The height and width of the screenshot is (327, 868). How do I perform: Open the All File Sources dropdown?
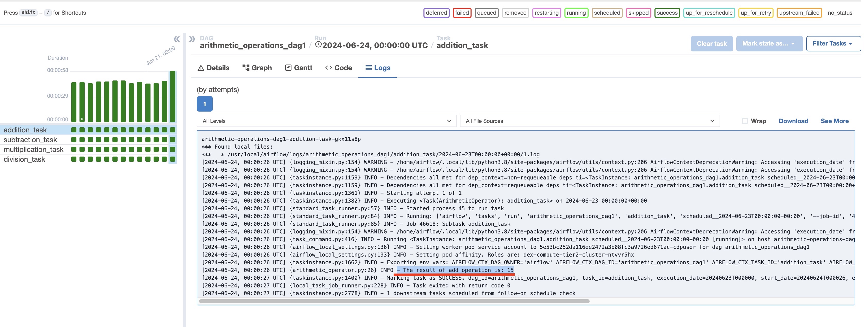click(x=590, y=121)
